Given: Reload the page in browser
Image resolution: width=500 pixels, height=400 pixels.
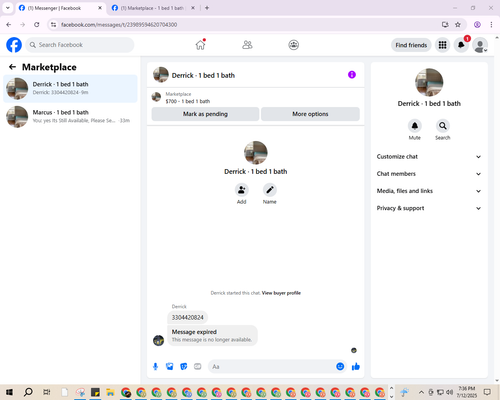Looking at the screenshot, I should pos(37,25).
